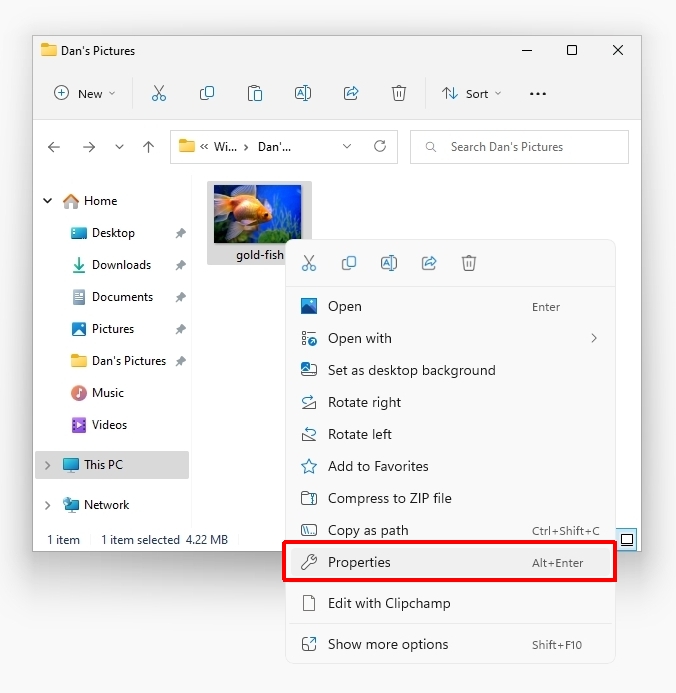Click the Paste icon in the toolbar
Viewport: 676px width, 693px height.
(255, 93)
